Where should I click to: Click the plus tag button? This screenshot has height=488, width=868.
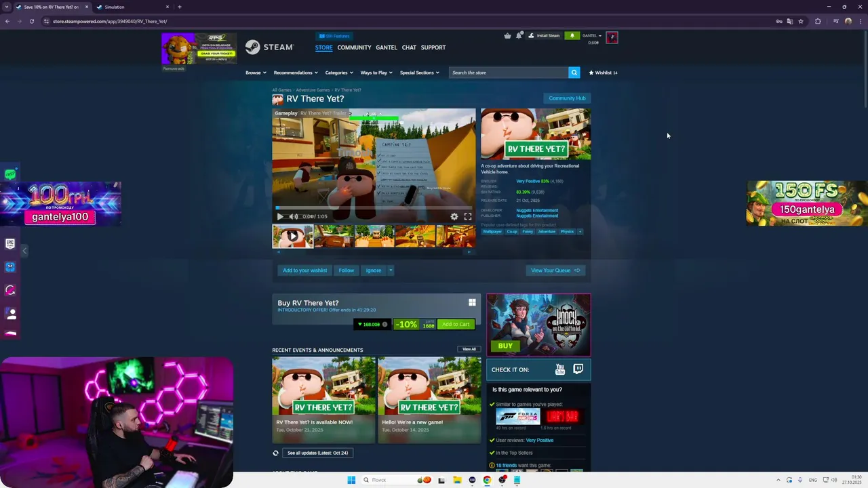coord(580,231)
